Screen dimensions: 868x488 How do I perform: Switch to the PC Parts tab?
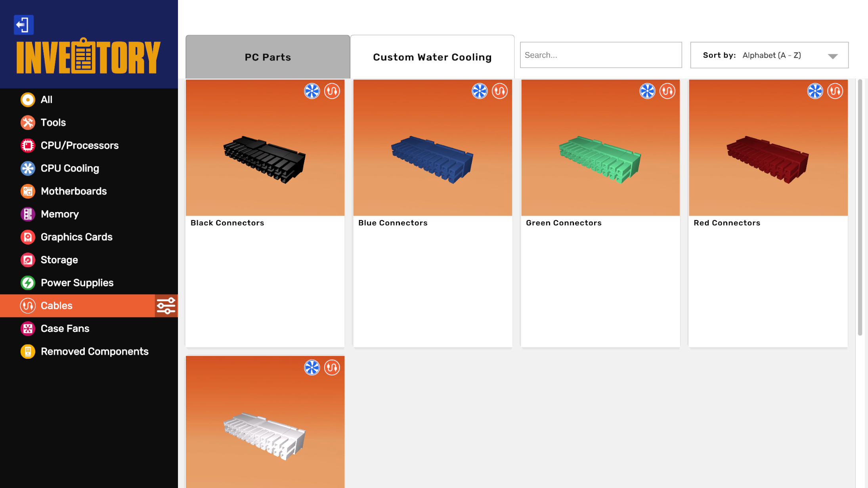click(x=268, y=57)
